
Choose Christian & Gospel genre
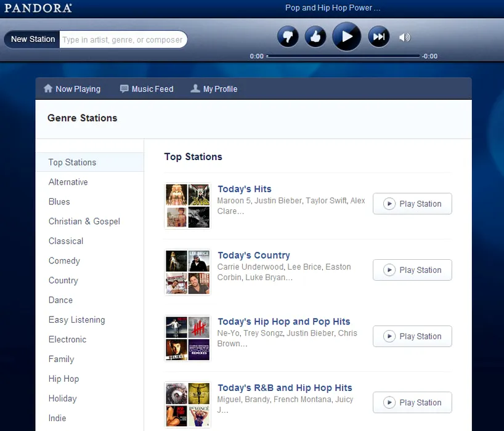click(84, 222)
